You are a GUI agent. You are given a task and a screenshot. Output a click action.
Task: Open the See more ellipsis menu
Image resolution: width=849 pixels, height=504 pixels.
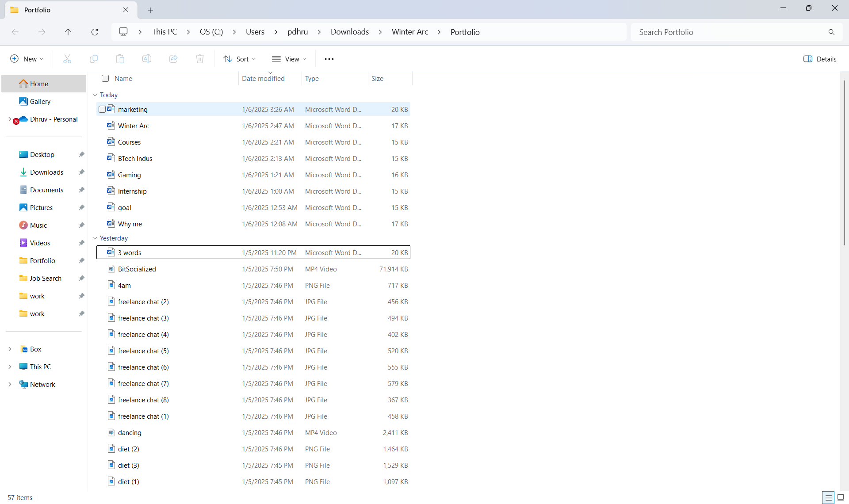[x=329, y=59]
